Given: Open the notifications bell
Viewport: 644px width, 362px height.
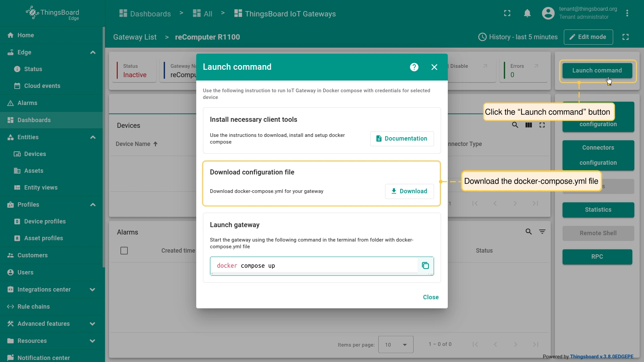Looking at the screenshot, I should (x=527, y=13).
